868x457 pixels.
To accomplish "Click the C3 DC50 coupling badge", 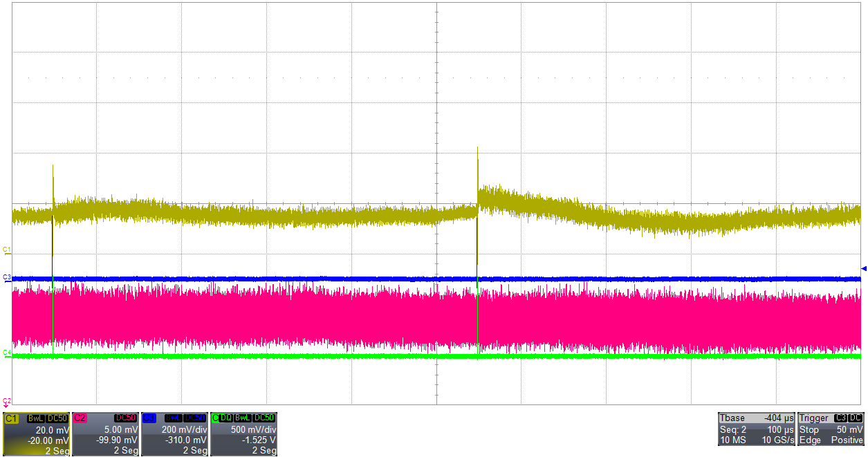I will [x=195, y=418].
